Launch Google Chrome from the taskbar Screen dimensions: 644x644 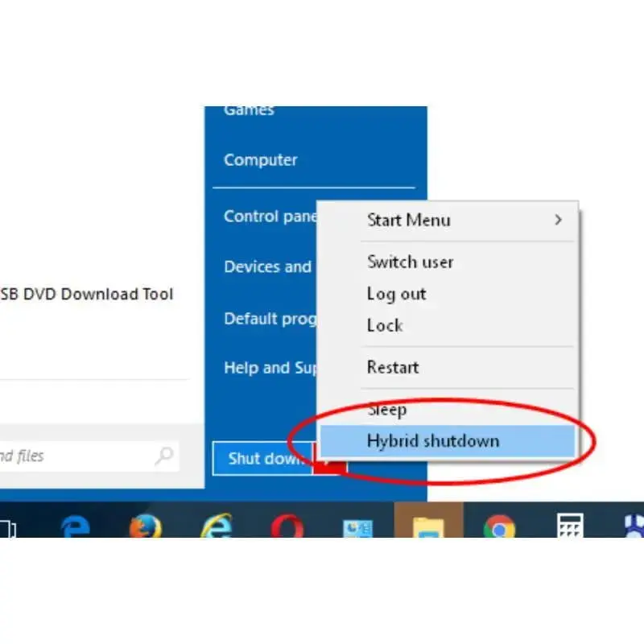point(499,526)
